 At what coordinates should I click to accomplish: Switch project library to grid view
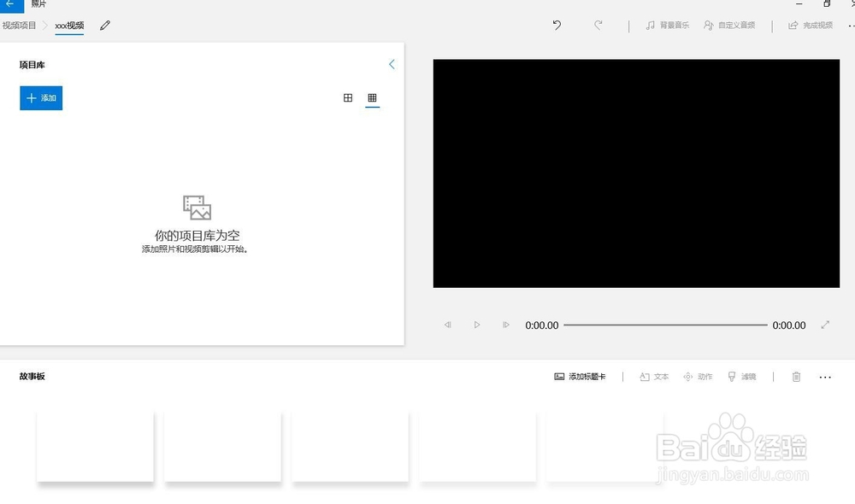point(372,97)
